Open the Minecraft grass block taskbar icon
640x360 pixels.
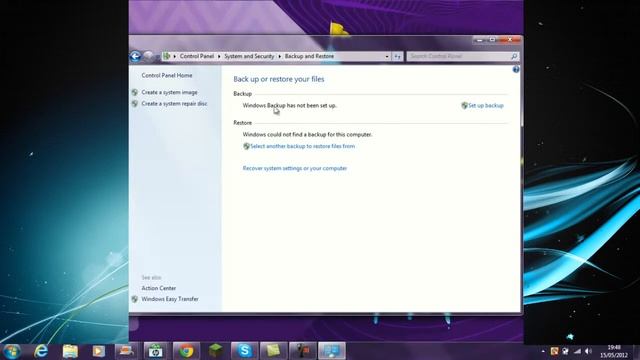coord(215,351)
